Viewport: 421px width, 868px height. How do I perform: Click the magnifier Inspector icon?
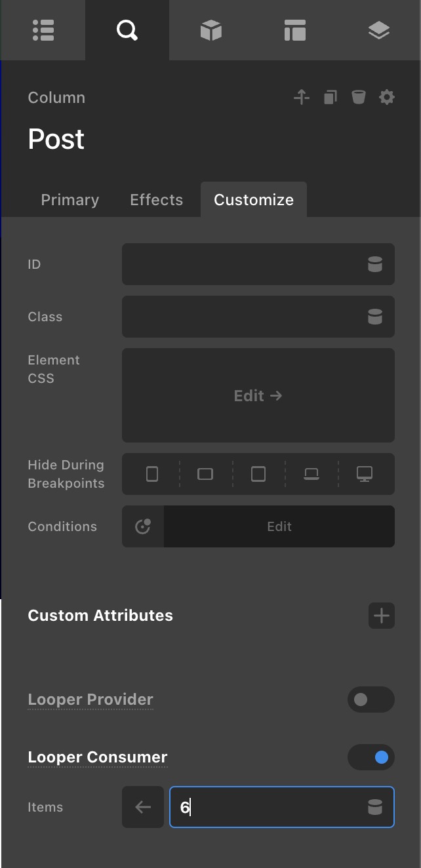tap(127, 30)
